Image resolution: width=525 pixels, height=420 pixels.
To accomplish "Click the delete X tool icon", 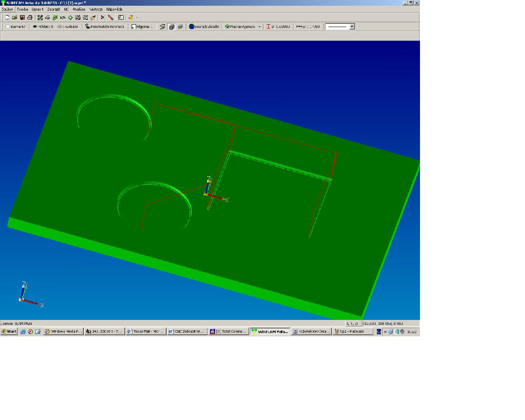I will (103, 17).
